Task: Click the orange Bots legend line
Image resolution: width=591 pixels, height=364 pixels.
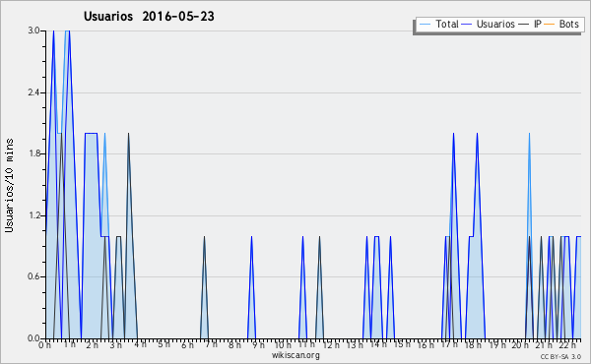Action: pos(550,25)
